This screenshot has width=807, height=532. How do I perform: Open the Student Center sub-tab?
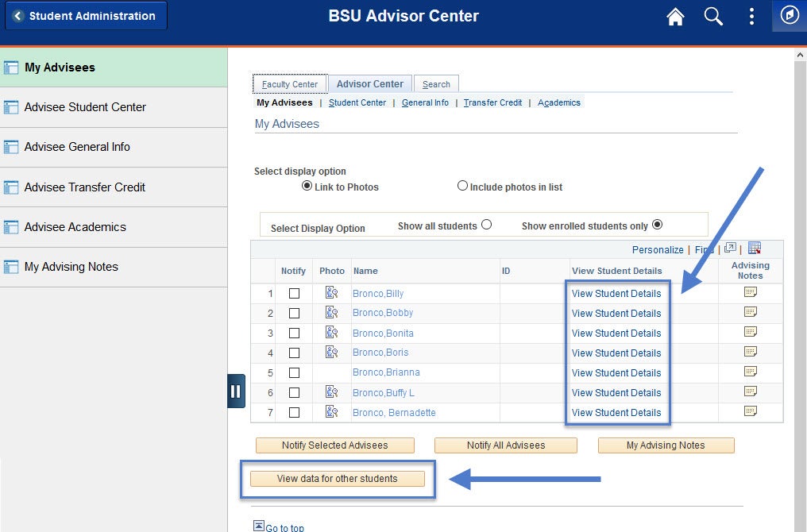pos(357,102)
